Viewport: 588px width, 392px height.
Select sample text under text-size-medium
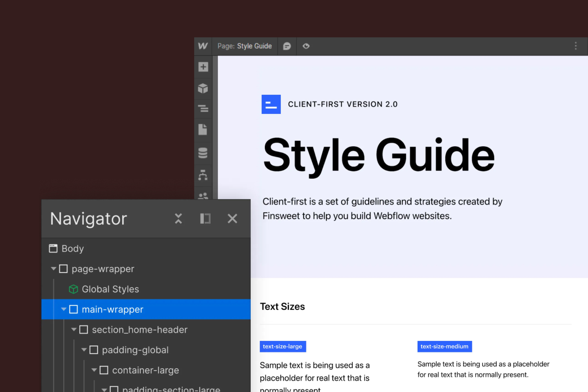[x=483, y=369]
